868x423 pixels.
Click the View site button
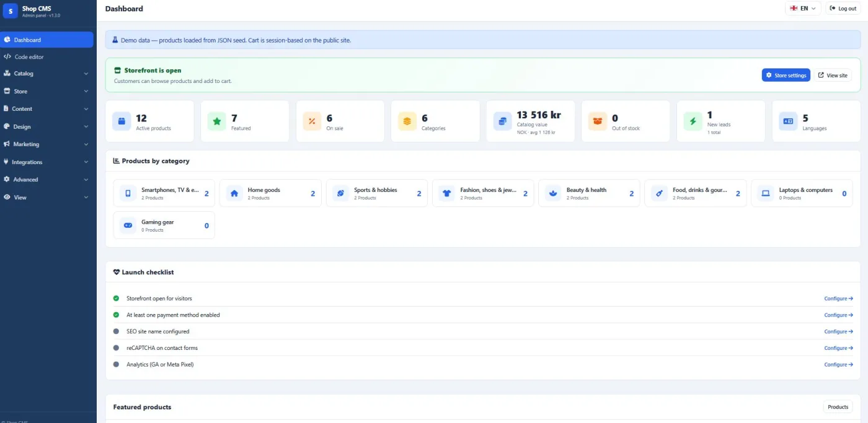(833, 75)
